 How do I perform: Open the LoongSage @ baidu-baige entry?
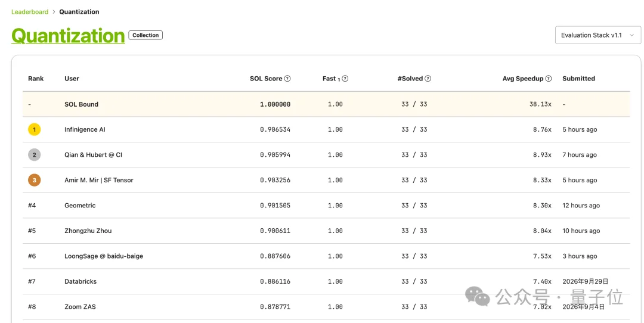point(104,256)
